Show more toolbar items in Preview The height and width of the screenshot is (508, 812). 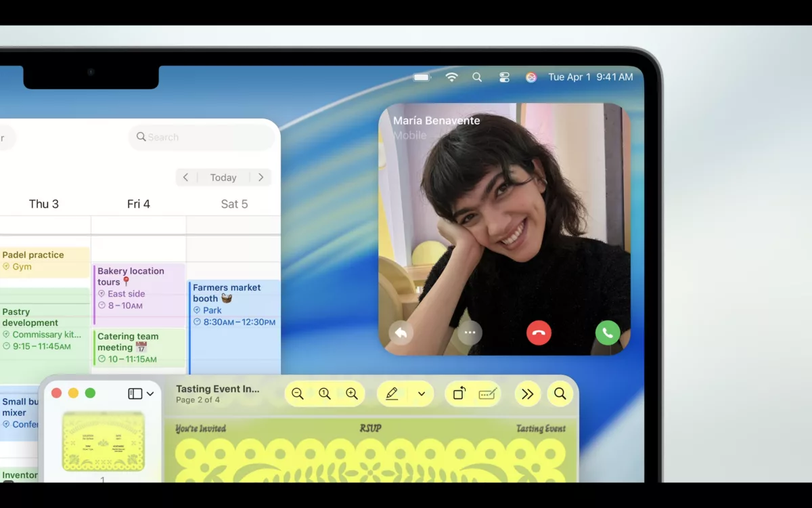coord(528,394)
